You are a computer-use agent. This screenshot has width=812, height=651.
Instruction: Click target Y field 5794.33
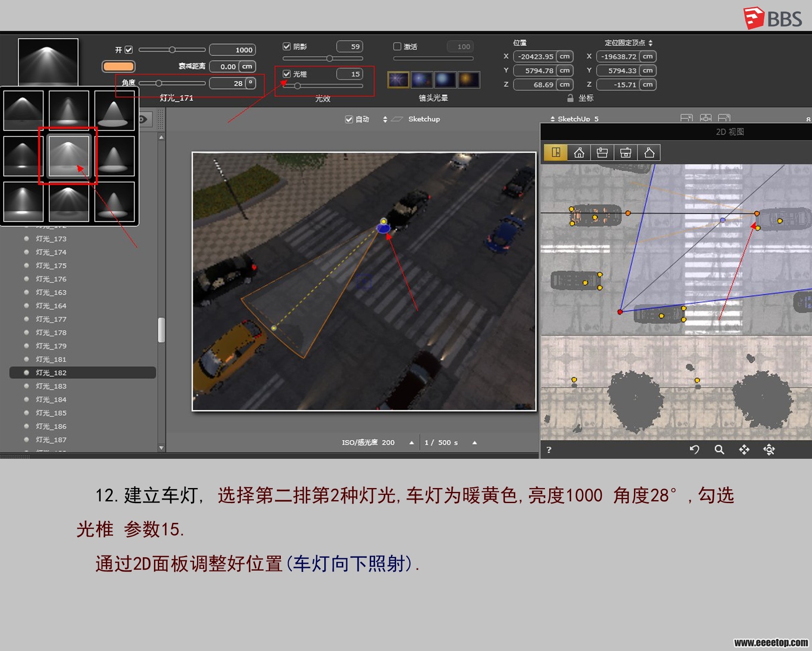point(618,71)
